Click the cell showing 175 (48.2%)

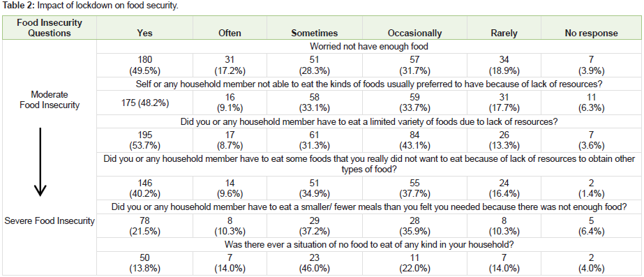(x=145, y=103)
